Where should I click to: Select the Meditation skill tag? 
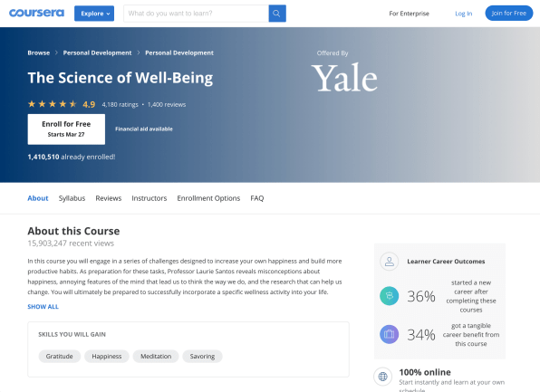156,356
